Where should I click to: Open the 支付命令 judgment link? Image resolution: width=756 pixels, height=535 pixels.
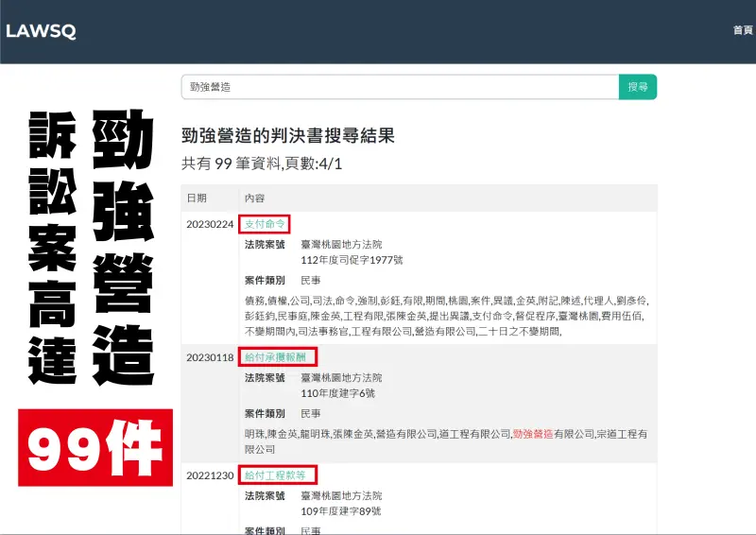265,224
